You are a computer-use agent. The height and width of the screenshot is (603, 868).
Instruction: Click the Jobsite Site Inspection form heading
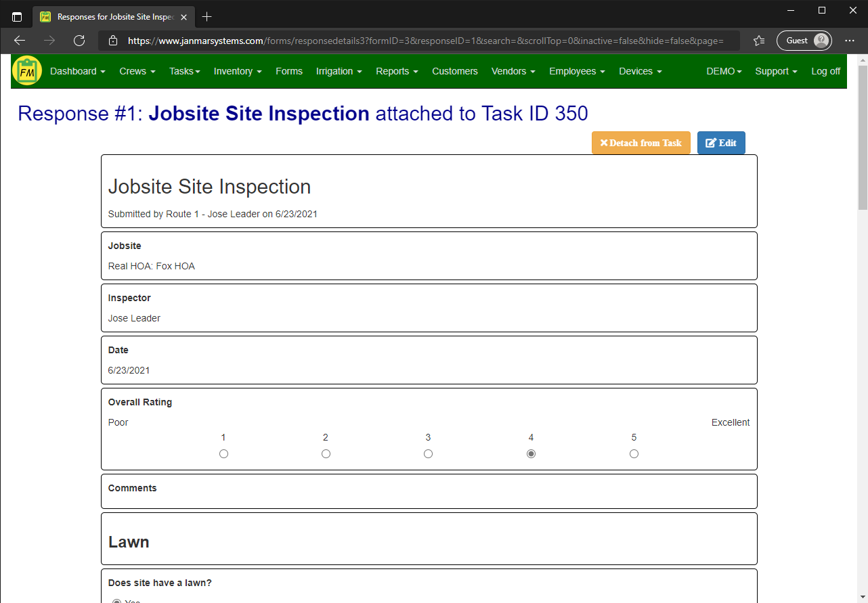(x=210, y=187)
